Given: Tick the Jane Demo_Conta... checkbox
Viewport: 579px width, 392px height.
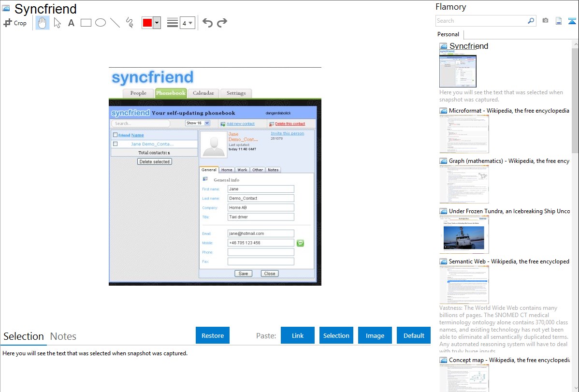Looking at the screenshot, I should 115,144.
